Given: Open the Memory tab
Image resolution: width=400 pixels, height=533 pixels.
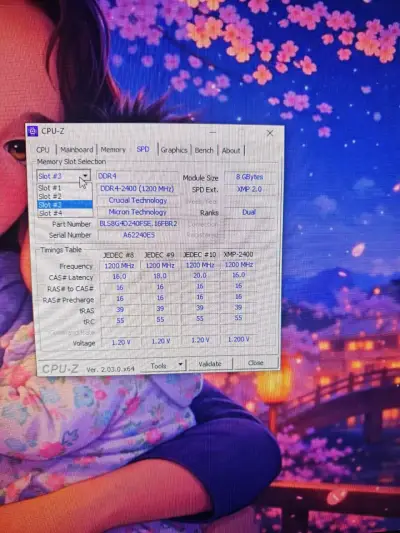Looking at the screenshot, I should (x=113, y=150).
